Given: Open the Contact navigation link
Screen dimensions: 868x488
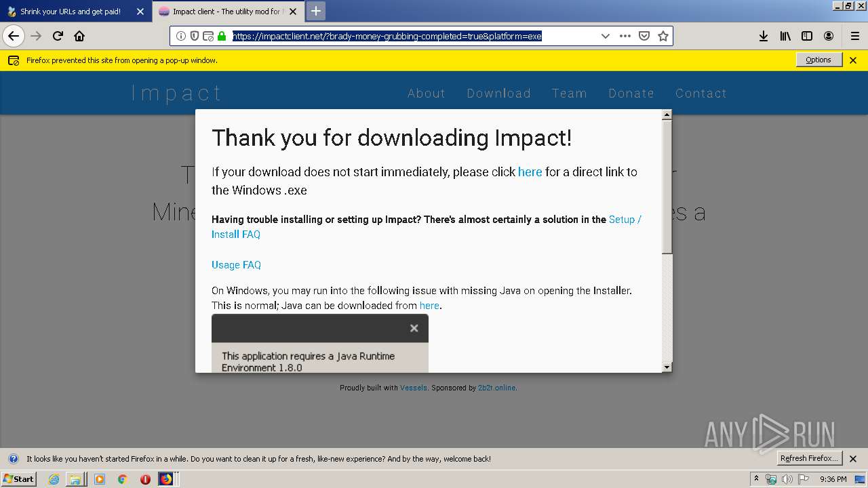Looking at the screenshot, I should 701,94.
